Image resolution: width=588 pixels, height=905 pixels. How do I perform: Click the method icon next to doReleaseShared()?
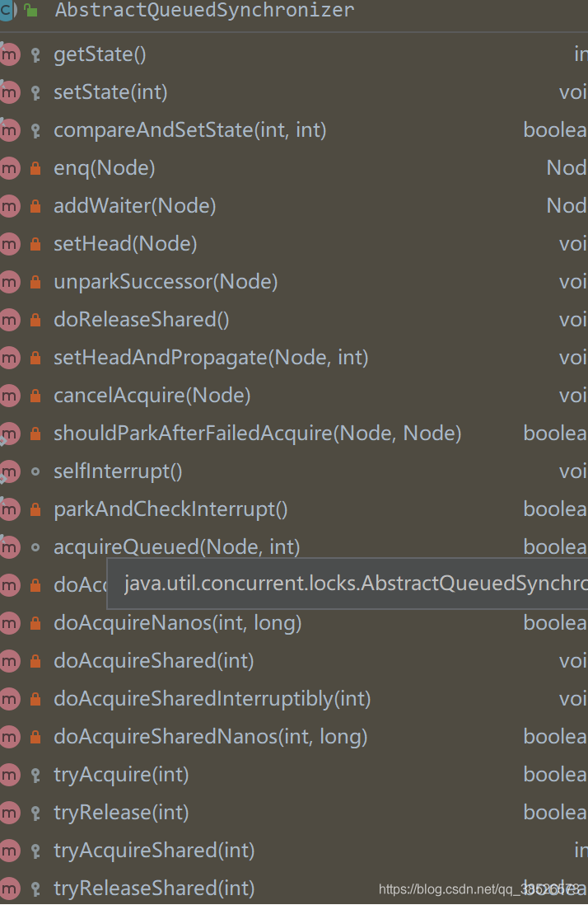(9, 321)
